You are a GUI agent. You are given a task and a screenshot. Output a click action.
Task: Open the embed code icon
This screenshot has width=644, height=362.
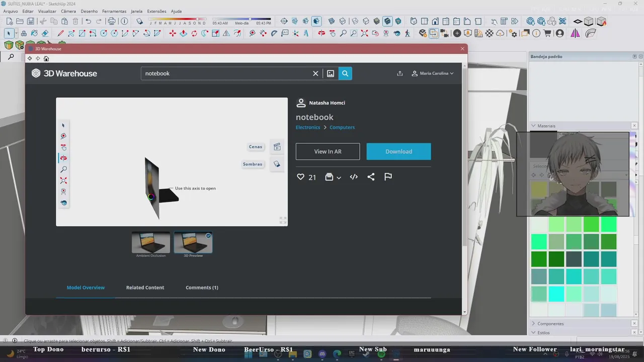[x=354, y=177]
